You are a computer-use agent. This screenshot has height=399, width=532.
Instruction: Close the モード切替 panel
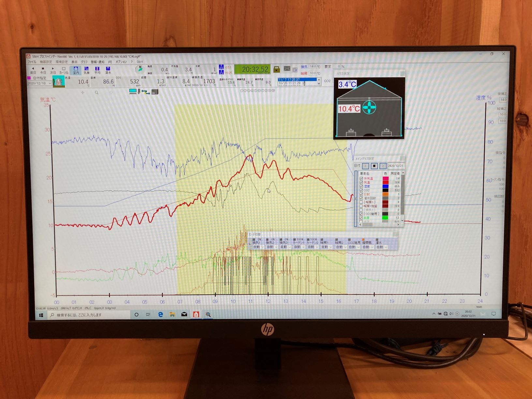tap(395, 234)
